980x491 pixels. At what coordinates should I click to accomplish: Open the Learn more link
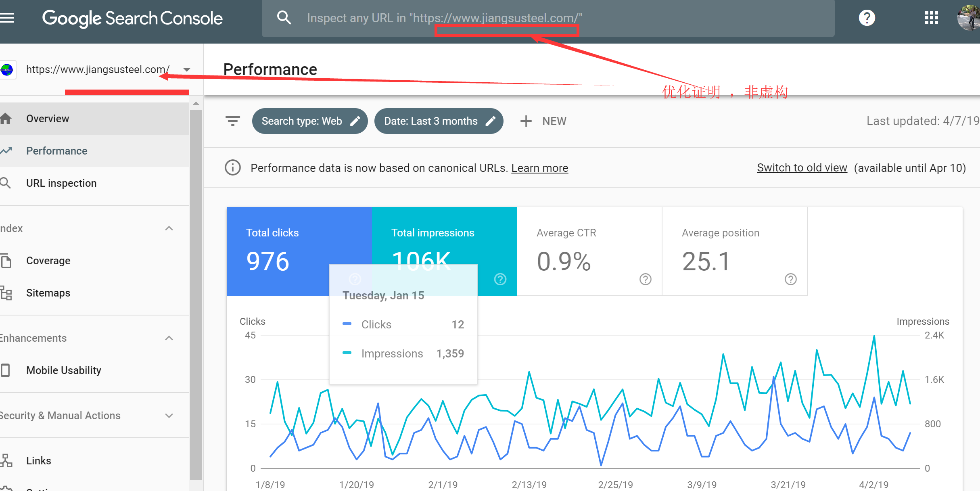(x=540, y=168)
